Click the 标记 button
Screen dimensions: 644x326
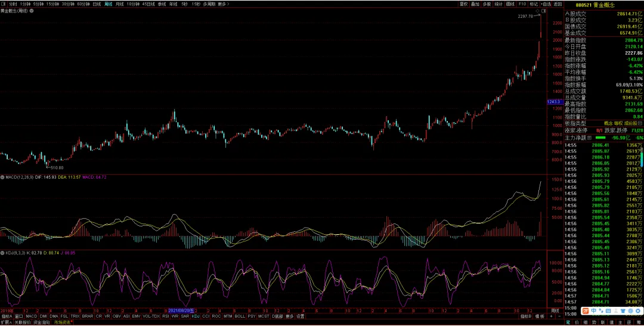pyautogui.click(x=534, y=4)
